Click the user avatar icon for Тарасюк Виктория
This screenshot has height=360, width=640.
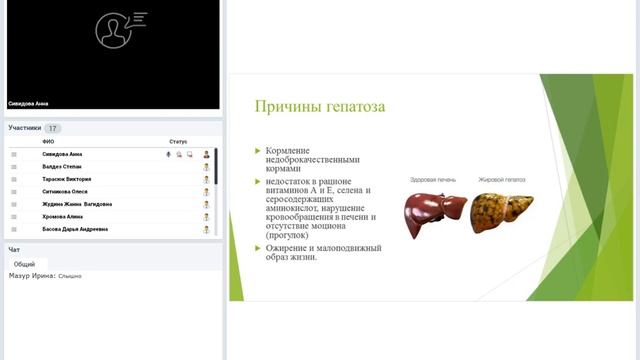(x=207, y=179)
